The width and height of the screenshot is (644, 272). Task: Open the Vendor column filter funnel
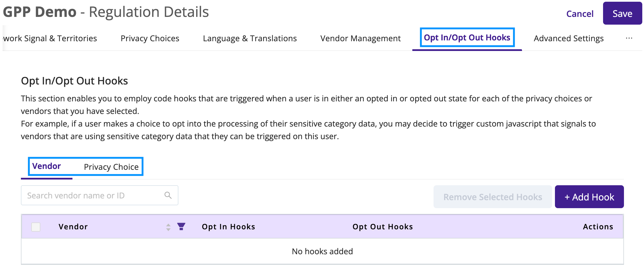181,226
